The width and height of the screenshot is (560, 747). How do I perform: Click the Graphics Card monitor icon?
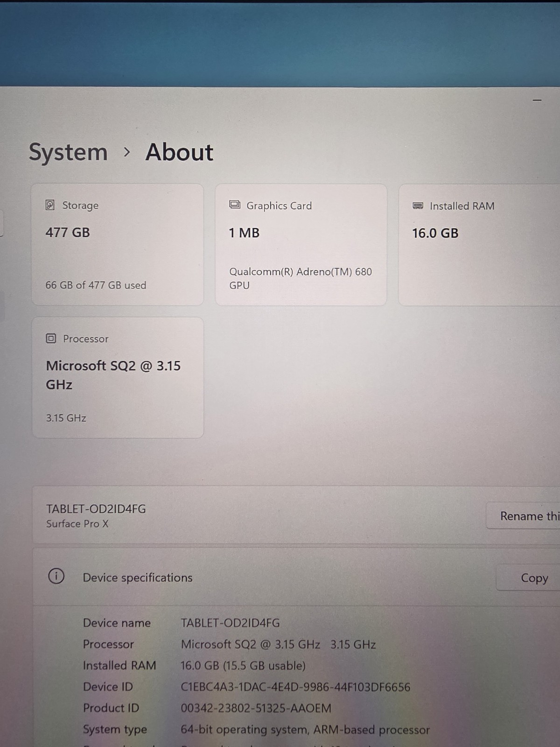235,205
